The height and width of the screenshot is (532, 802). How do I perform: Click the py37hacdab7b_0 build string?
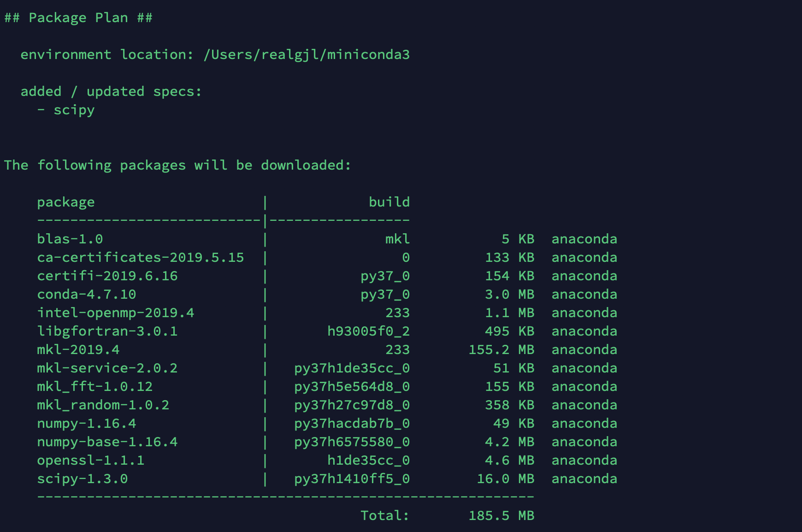pos(352,424)
